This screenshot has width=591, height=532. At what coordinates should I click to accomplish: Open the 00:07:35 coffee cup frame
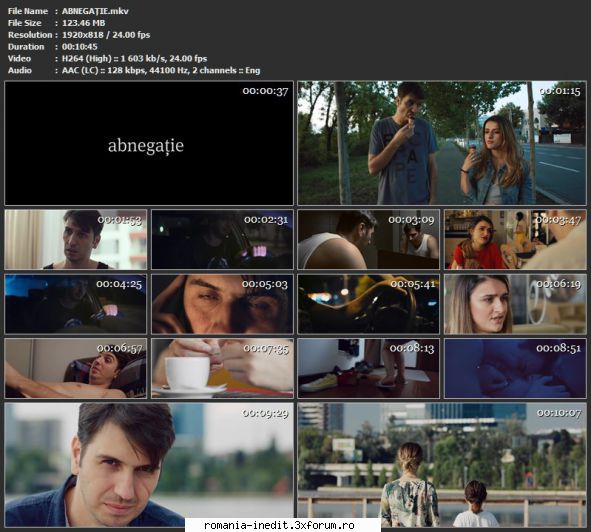tap(222, 368)
